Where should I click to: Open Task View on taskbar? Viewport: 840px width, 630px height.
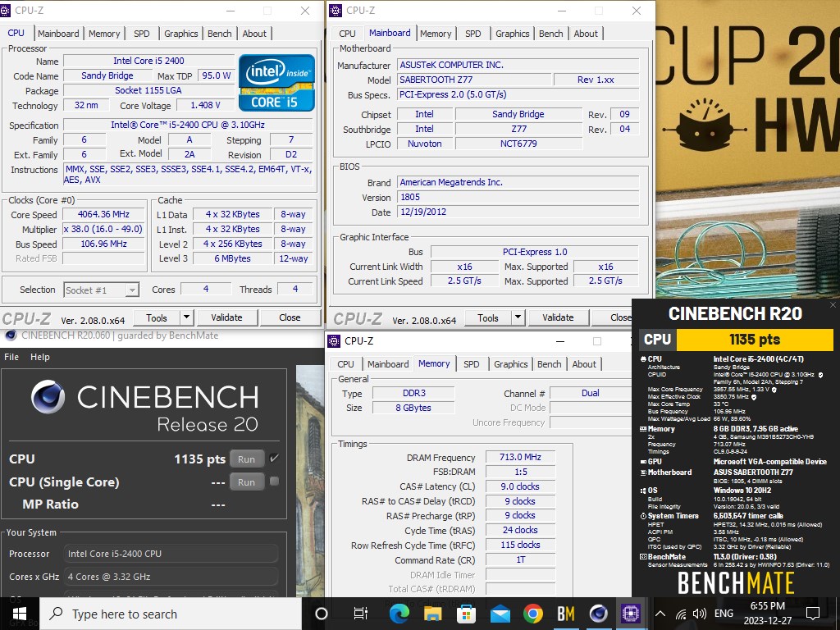(361, 614)
